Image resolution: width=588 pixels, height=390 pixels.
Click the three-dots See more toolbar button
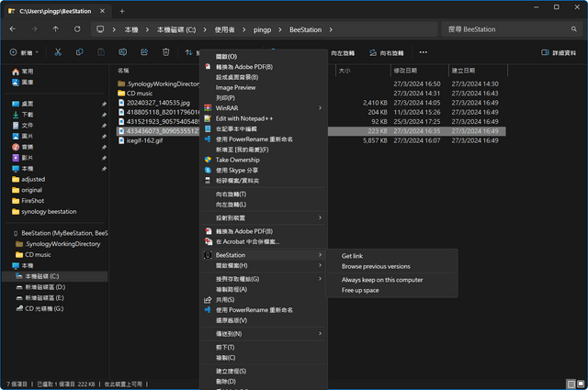tap(424, 52)
